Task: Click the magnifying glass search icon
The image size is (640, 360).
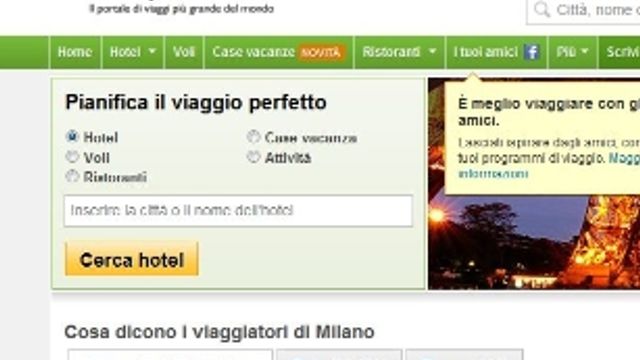Action: (x=542, y=9)
